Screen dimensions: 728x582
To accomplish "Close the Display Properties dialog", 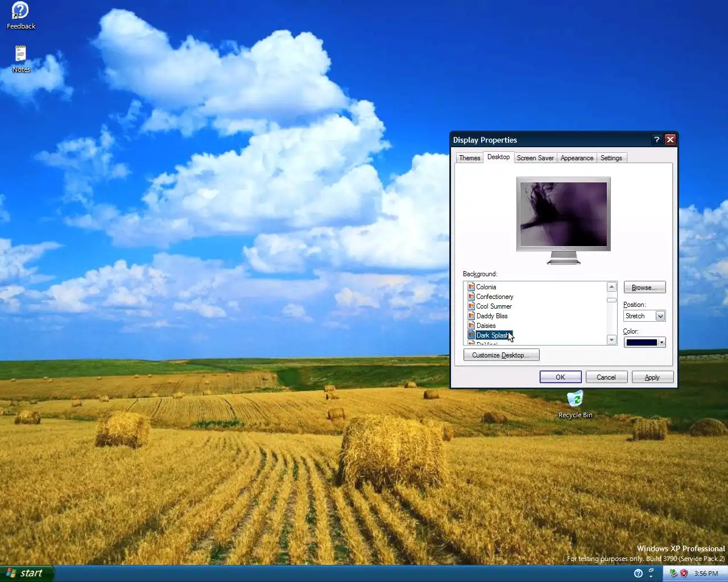I will pyautogui.click(x=671, y=140).
